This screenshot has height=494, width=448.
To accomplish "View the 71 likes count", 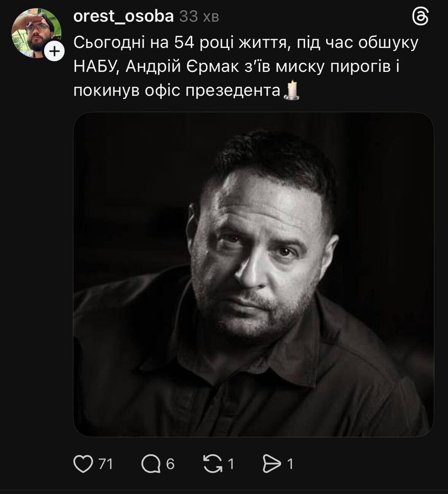I will [x=106, y=464].
